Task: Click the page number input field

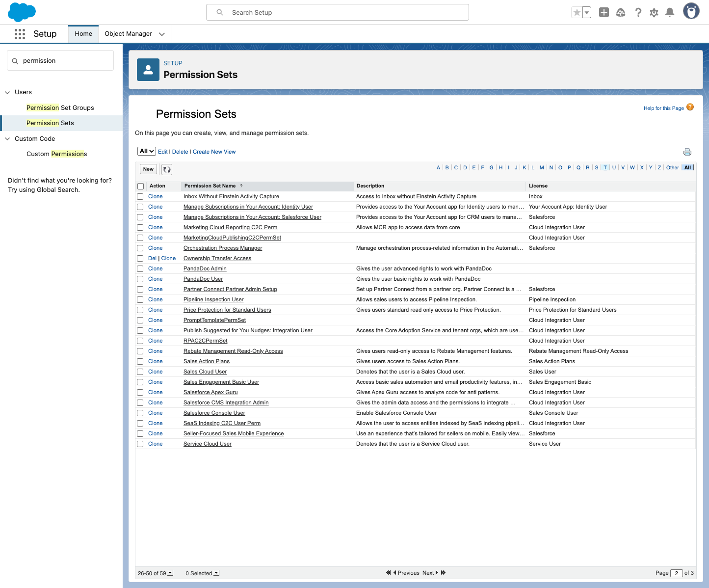Action: tap(677, 573)
